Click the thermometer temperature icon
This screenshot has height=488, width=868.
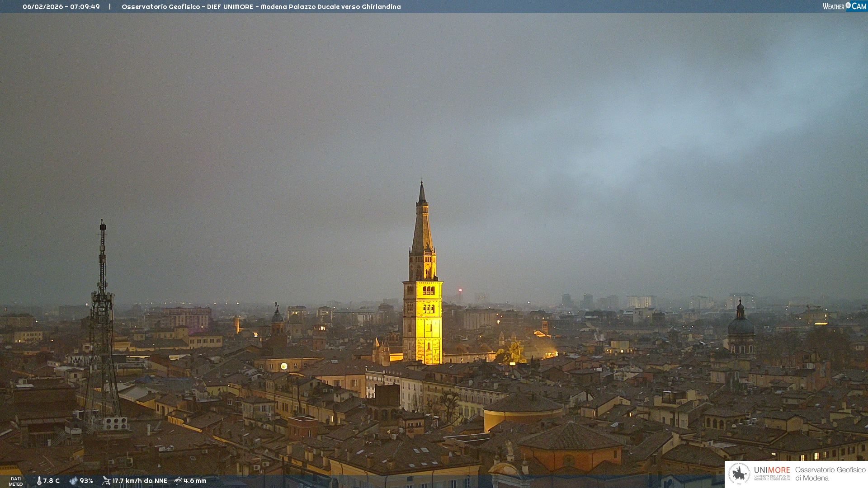pyautogui.click(x=39, y=481)
